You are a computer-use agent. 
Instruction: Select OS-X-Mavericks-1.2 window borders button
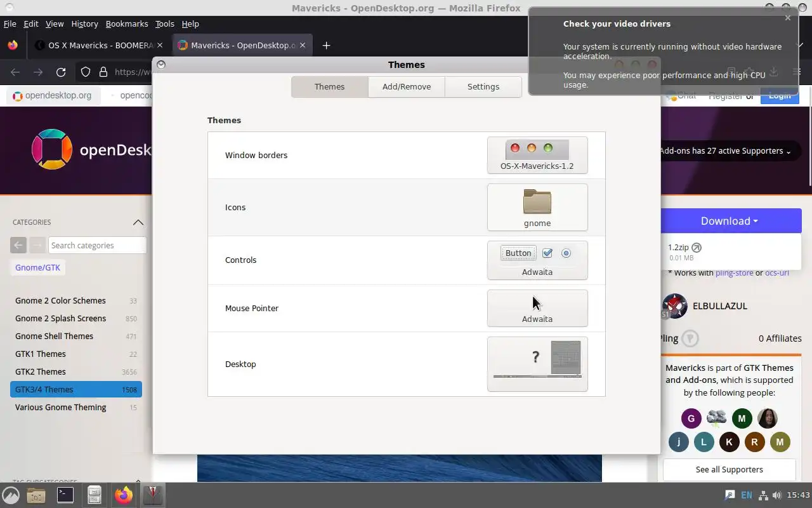point(537,155)
